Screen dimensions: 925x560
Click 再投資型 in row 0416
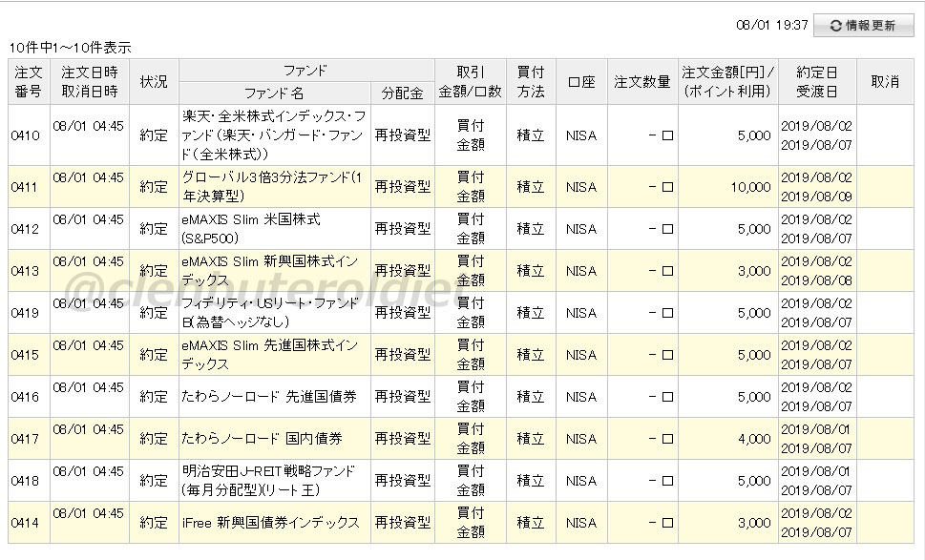click(402, 397)
